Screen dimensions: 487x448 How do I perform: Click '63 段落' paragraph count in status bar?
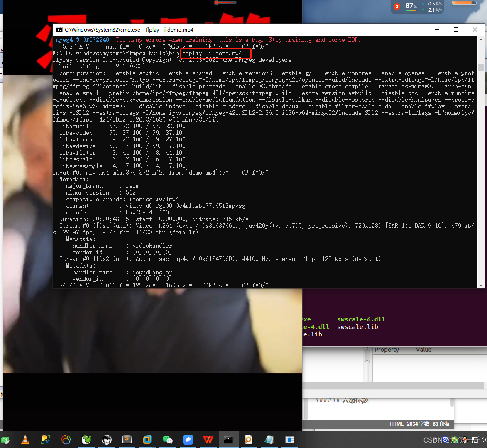[x=441, y=424]
